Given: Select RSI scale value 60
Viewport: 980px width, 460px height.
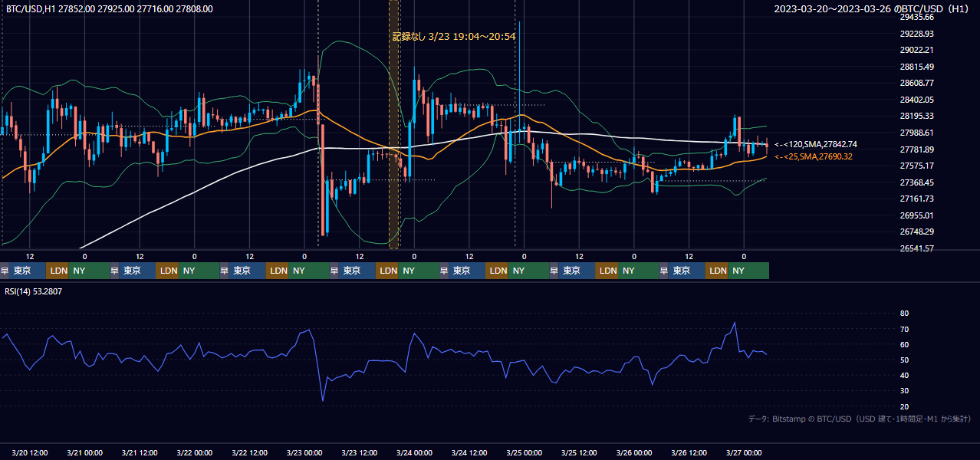Looking at the screenshot, I should coord(904,344).
